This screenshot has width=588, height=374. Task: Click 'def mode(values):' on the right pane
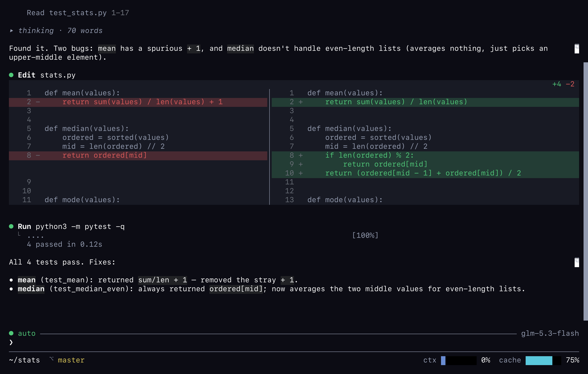(345, 200)
